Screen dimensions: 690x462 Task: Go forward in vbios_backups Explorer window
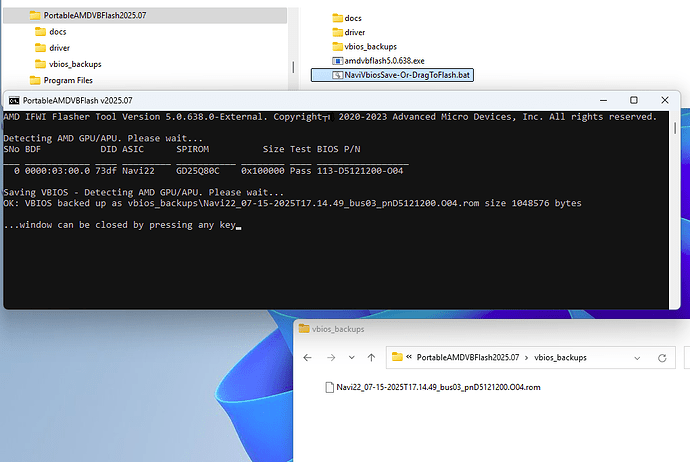331,358
